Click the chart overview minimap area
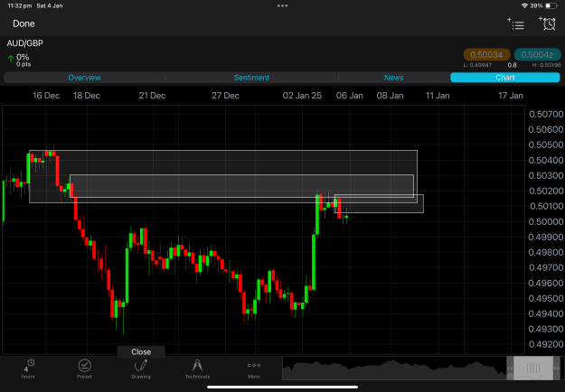Screen dimensions: 565x392 (x=394, y=369)
